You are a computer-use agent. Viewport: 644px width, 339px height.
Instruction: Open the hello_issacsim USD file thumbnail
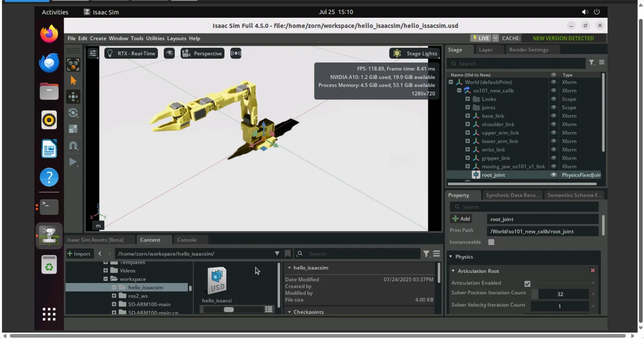coord(217,281)
